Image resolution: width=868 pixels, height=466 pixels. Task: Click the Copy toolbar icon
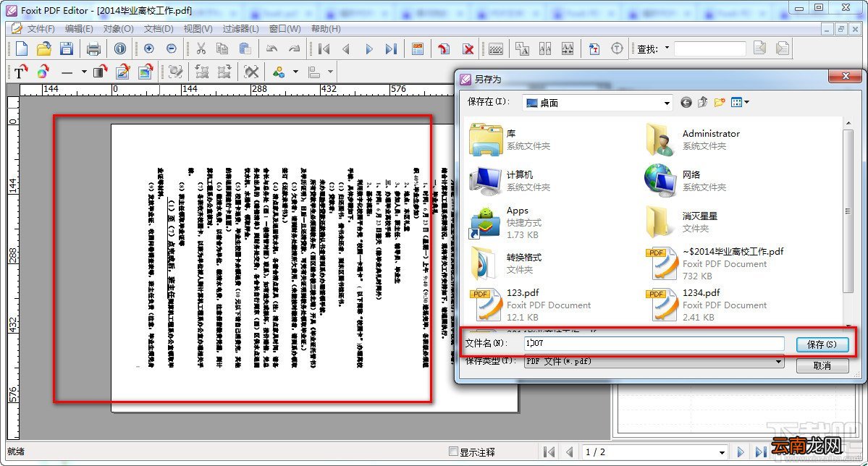click(222, 48)
